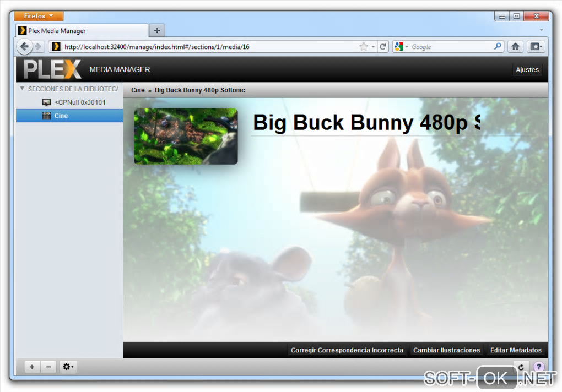Remove a section with minus button
Viewport: 562px width, 392px height.
coord(48,367)
